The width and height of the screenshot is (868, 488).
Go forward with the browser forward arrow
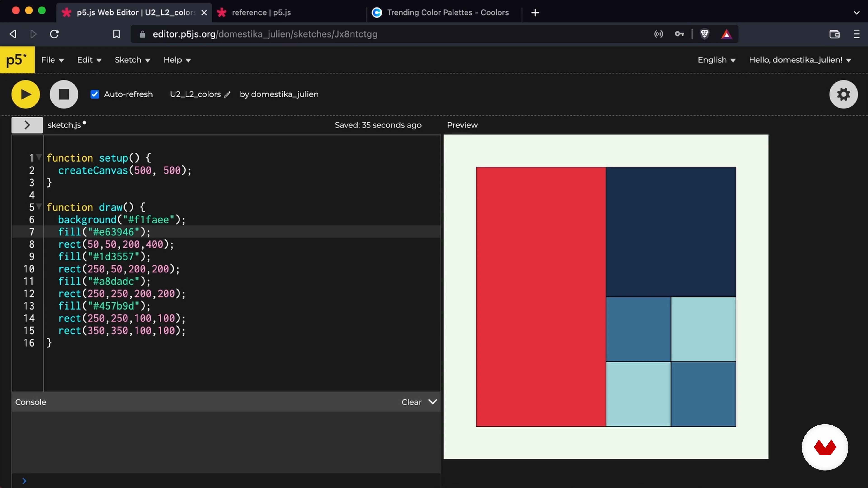tap(33, 34)
